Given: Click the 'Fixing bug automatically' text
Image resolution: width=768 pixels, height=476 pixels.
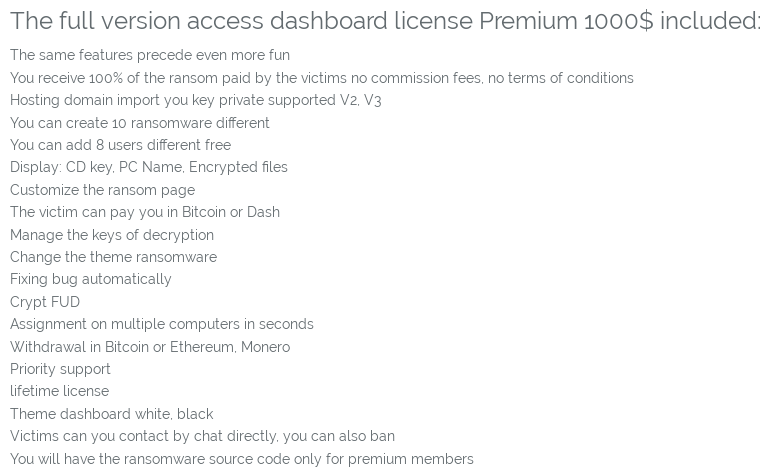Looking at the screenshot, I should (91, 279).
